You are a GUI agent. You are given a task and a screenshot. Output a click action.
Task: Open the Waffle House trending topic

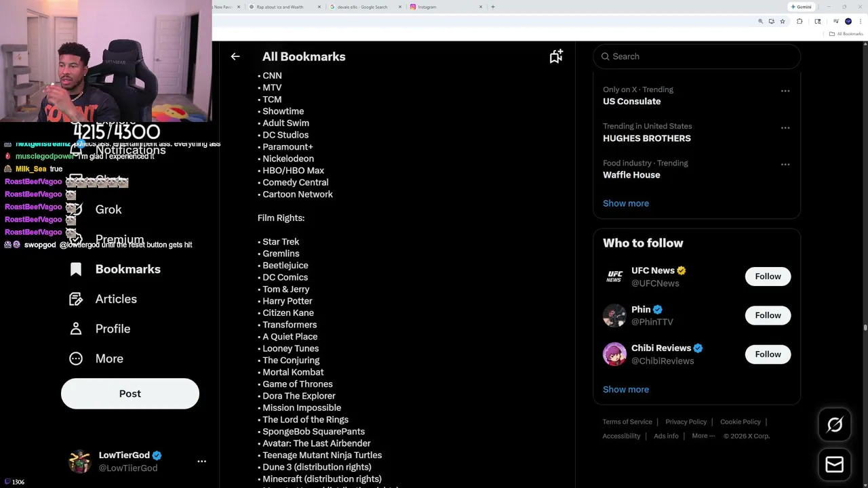[x=631, y=175]
